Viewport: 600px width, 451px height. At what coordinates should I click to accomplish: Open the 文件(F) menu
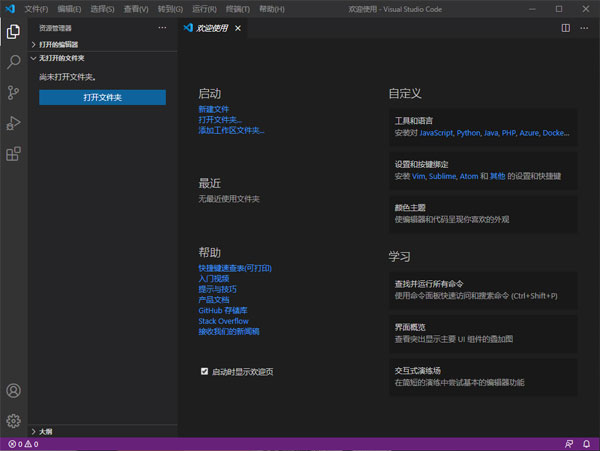point(36,9)
